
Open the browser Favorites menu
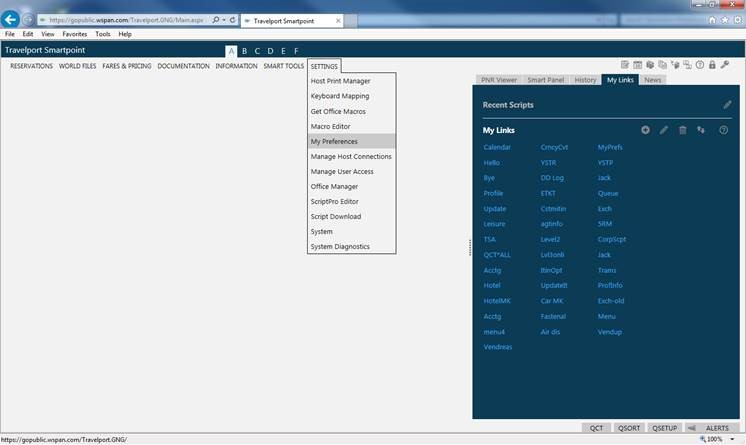75,34
